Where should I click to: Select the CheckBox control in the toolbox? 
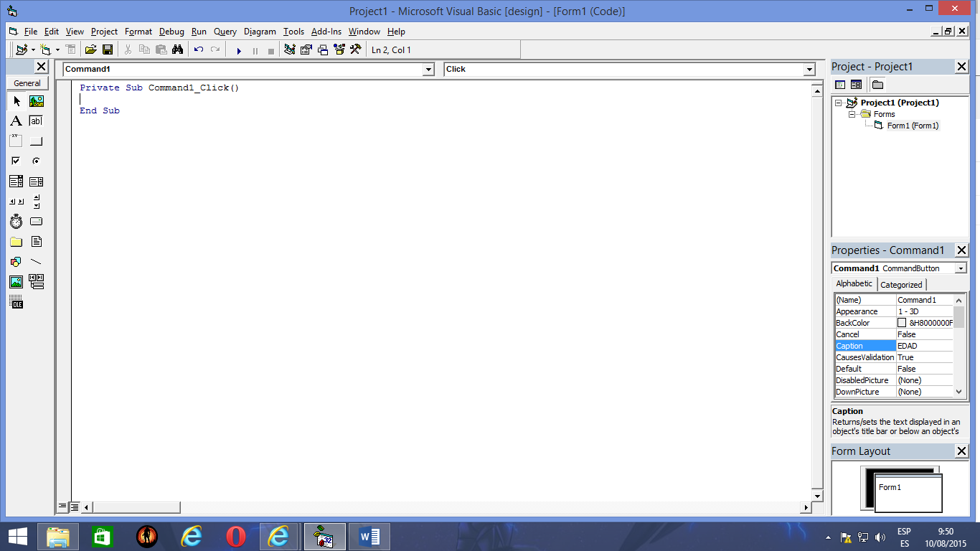tap(16, 161)
